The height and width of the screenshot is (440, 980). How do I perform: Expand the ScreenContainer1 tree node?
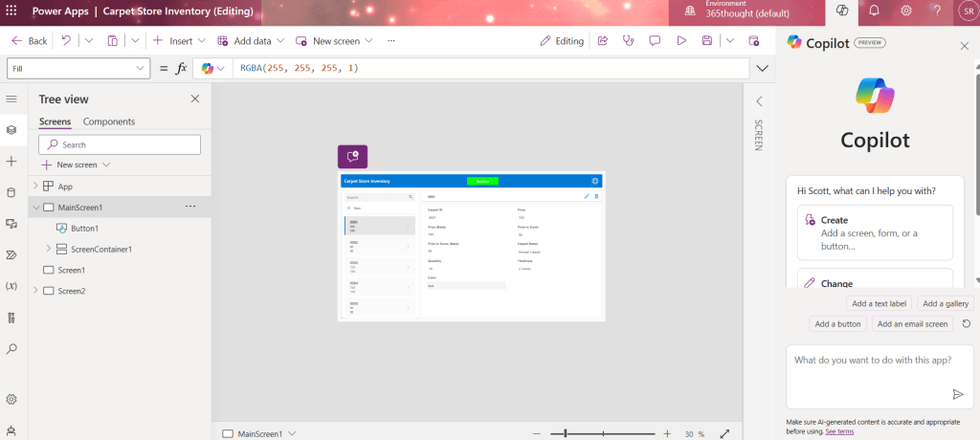click(x=49, y=249)
